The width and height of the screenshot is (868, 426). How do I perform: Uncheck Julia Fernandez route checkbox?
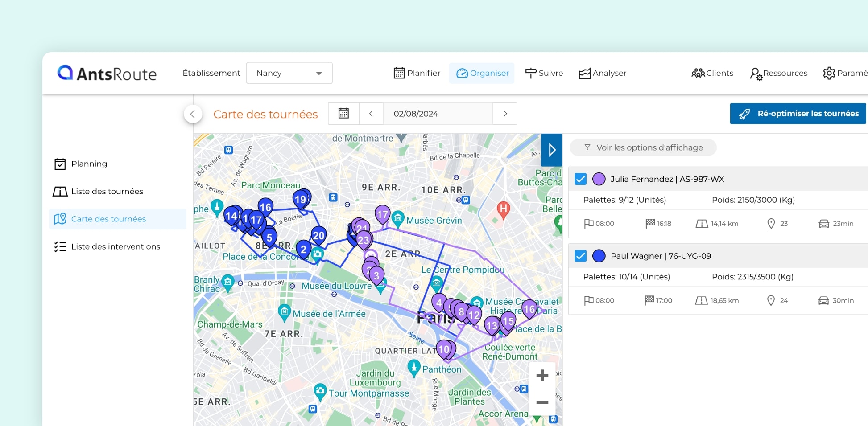tap(580, 179)
